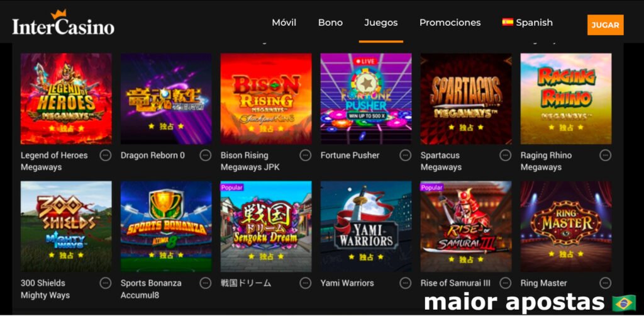Image resolution: width=644 pixels, height=316 pixels.
Task: Click the InterCasino logo
Action: click(x=64, y=23)
